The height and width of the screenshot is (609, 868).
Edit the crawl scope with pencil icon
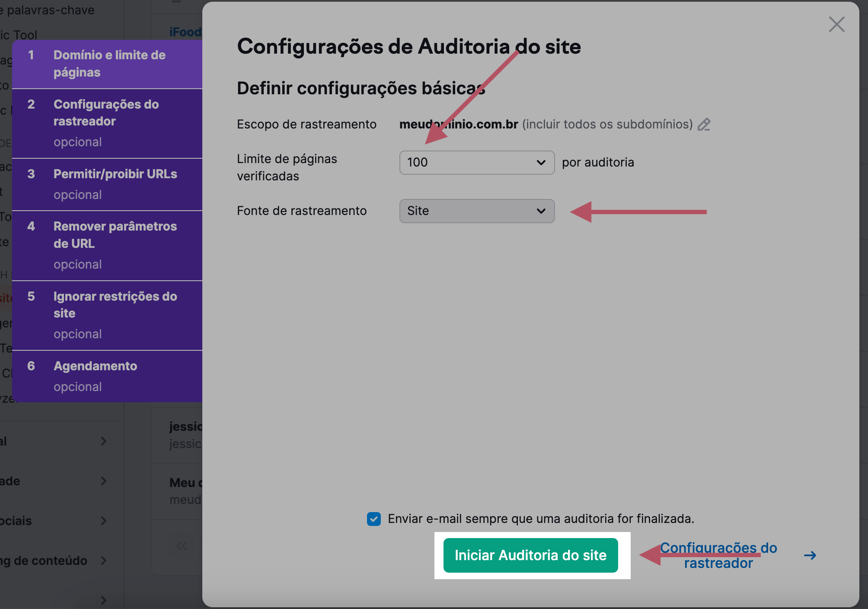coord(704,125)
